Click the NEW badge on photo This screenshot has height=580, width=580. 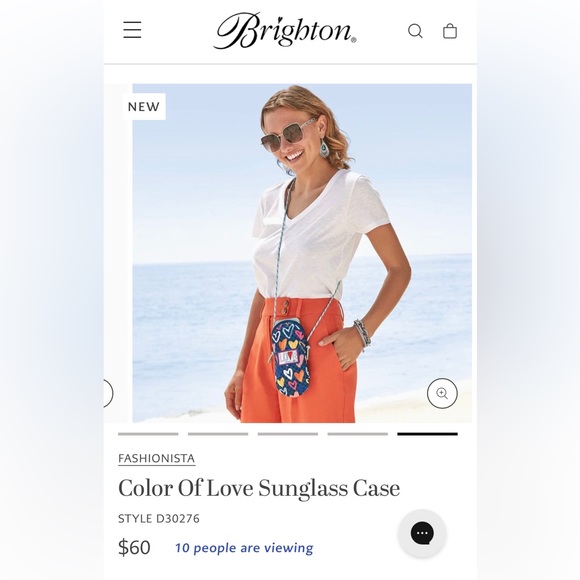tap(144, 107)
